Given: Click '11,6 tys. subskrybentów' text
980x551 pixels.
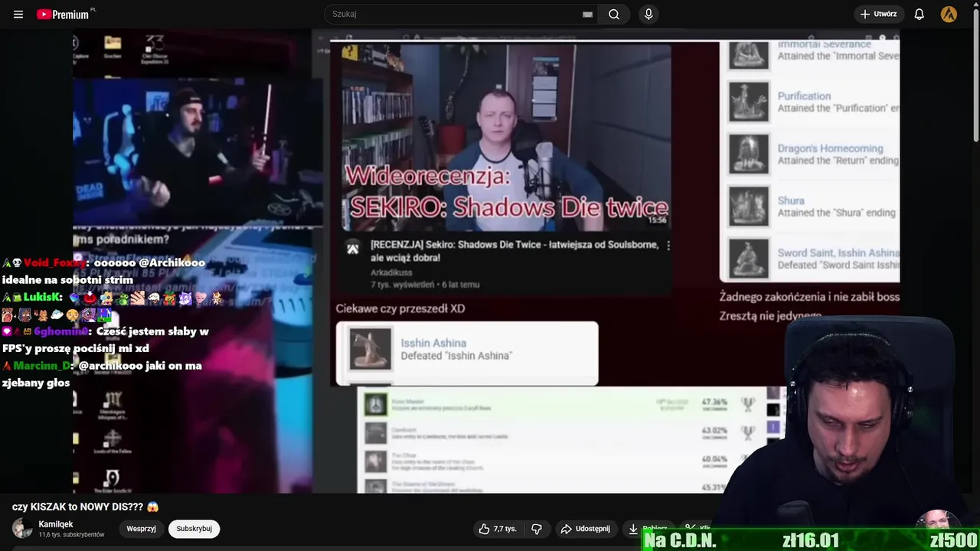Looking at the screenshot, I should coord(71,535).
